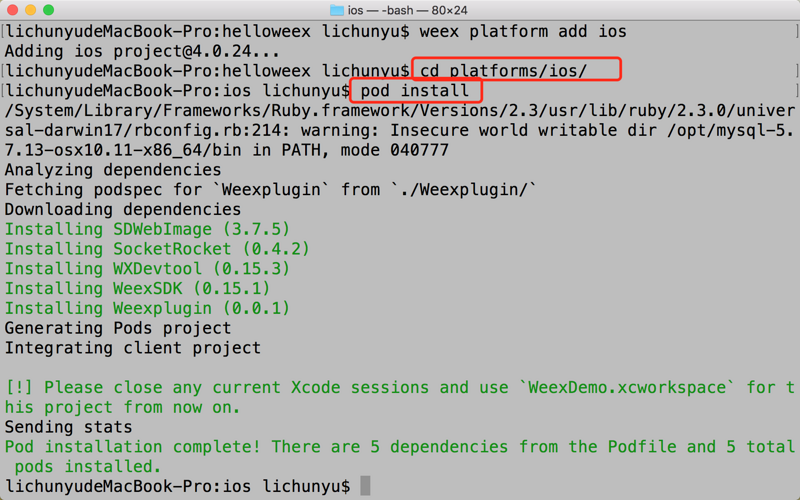Click the 'Sending stats' line
The height and width of the screenshot is (500, 800).
click(68, 427)
